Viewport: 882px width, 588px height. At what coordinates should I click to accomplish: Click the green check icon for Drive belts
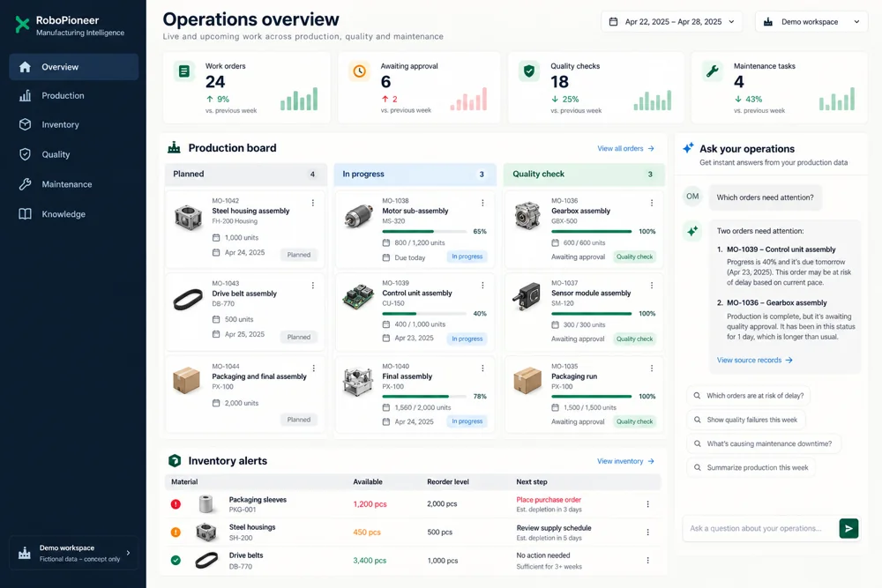click(176, 561)
